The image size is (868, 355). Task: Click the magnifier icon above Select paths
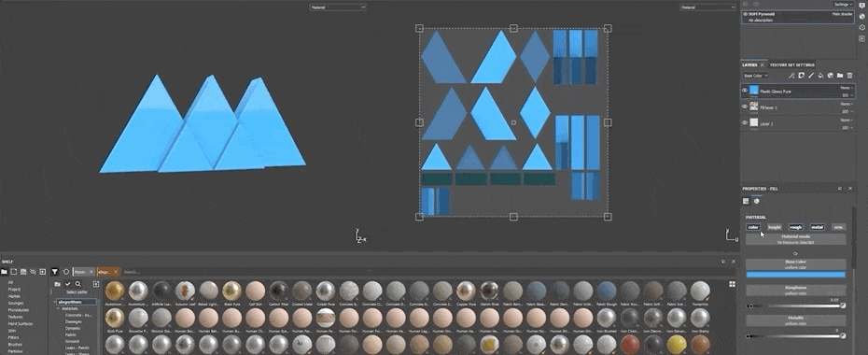tap(78, 284)
